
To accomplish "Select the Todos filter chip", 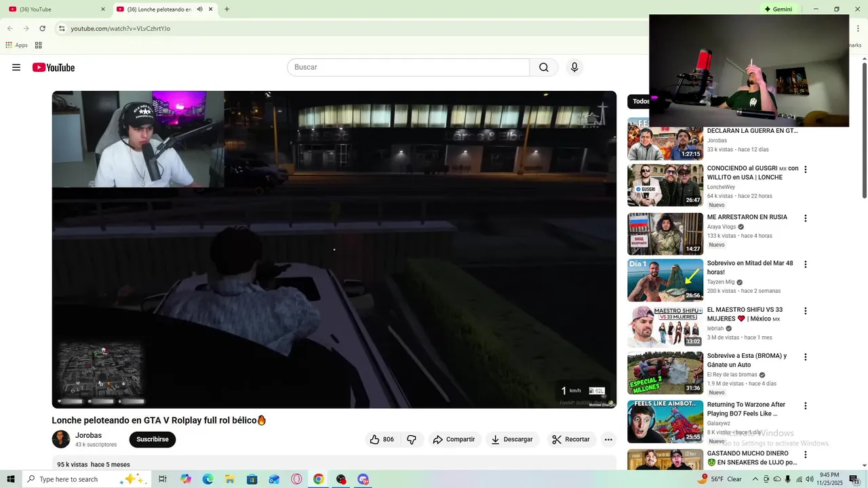I will pyautogui.click(x=639, y=102).
